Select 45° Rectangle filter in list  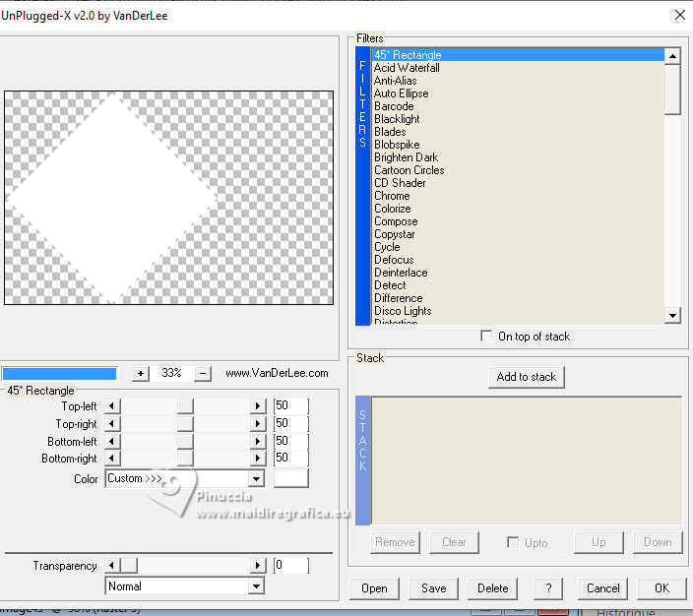pos(518,55)
